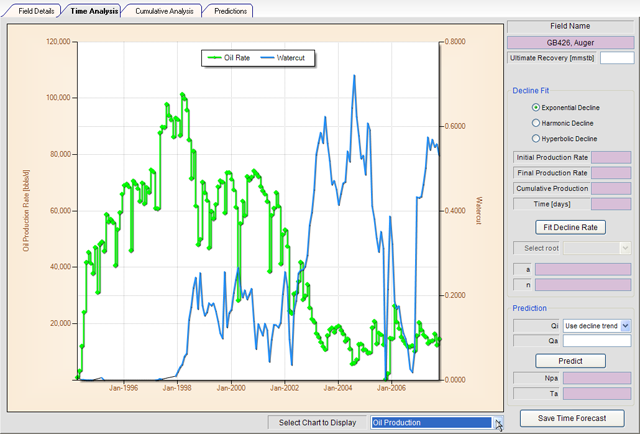Click Save Time Forecast button
The height and width of the screenshot is (434, 640).
pyautogui.click(x=571, y=417)
